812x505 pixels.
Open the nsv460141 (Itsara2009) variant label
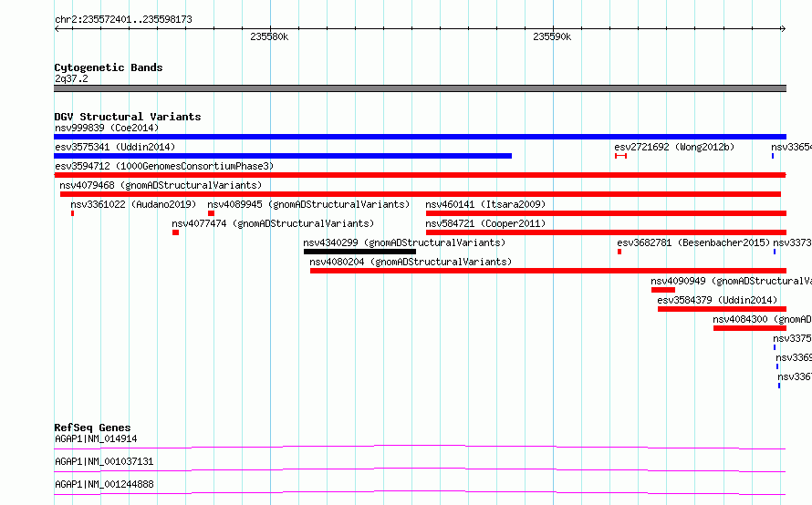pos(485,204)
